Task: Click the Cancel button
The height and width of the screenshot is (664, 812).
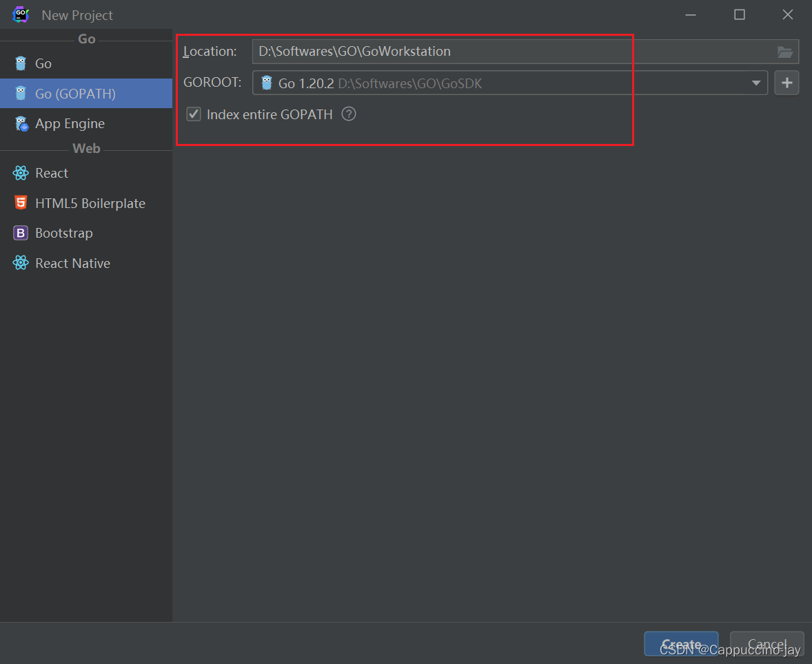Action: pyautogui.click(x=767, y=644)
